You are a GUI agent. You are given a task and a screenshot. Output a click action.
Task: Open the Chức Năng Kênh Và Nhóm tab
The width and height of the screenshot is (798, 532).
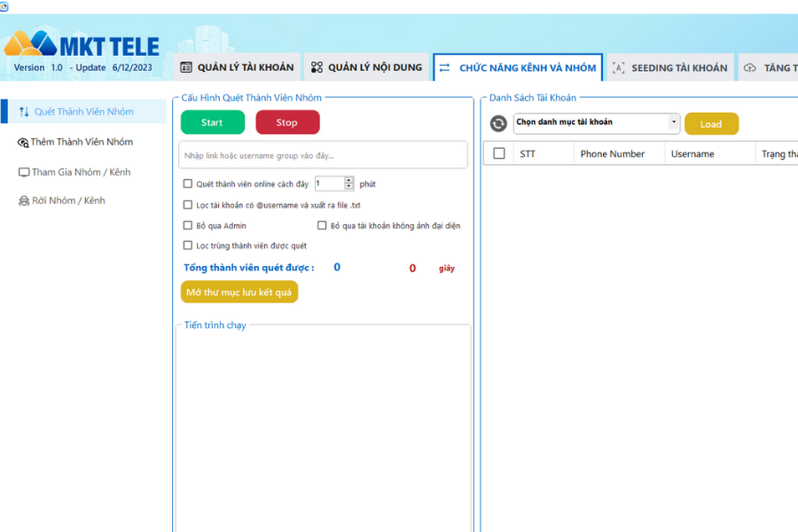tap(518, 67)
